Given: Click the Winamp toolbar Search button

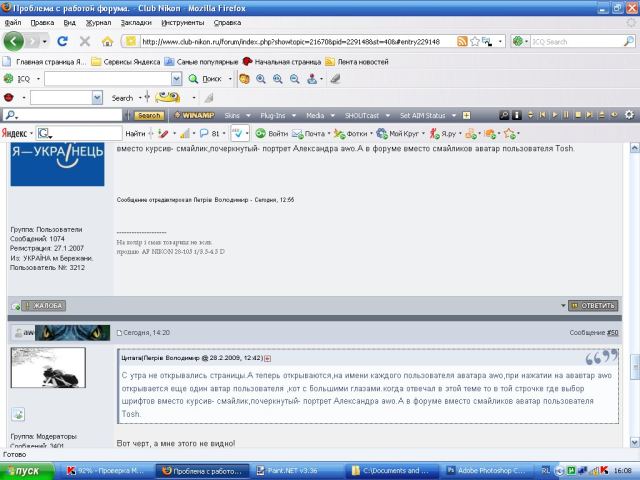Looking at the screenshot, I should pyautogui.click(x=149, y=116).
